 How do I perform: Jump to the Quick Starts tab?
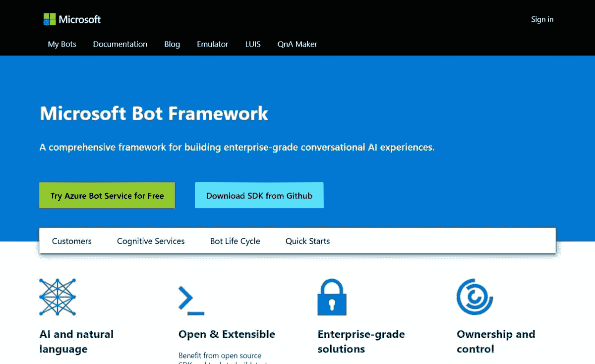coord(307,241)
